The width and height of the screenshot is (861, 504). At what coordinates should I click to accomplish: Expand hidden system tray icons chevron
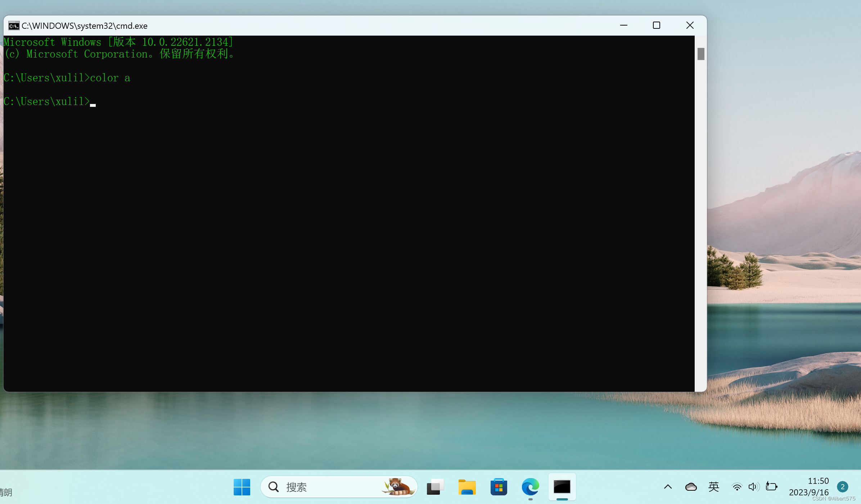point(668,487)
